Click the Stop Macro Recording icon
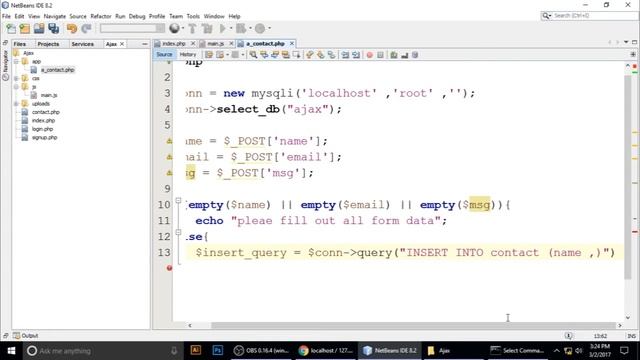640x360 pixels. click(x=380, y=55)
